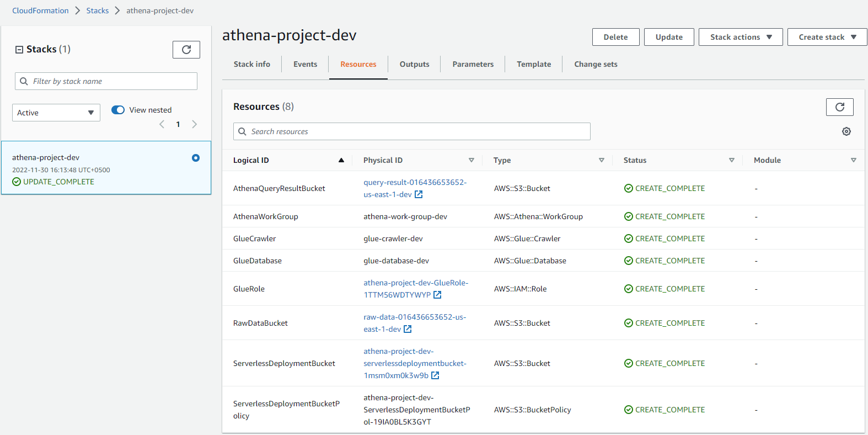Click glue-crawler-dev physical ID
The height and width of the screenshot is (435, 868).
(393, 238)
